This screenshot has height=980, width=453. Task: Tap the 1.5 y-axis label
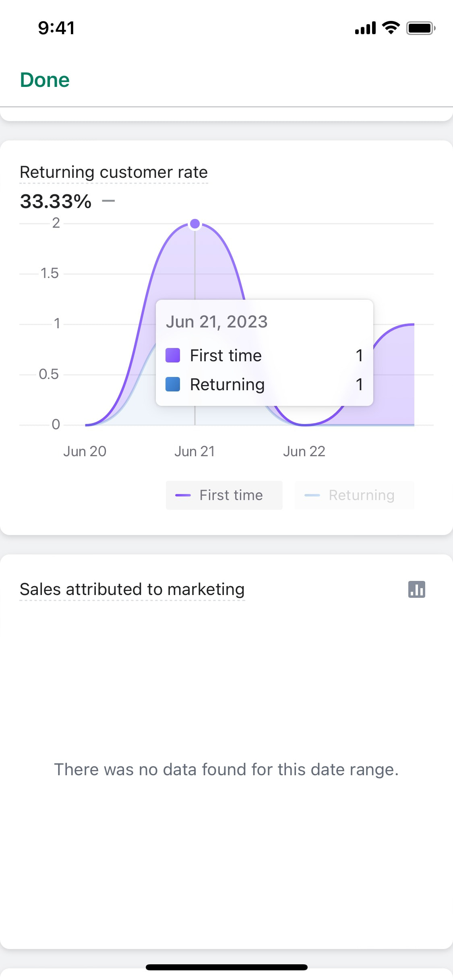(x=50, y=274)
